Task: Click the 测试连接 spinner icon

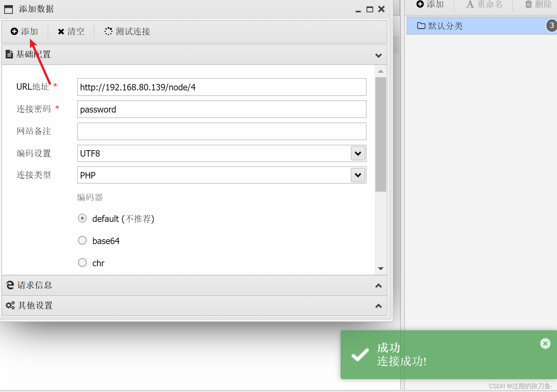Action: pos(108,31)
